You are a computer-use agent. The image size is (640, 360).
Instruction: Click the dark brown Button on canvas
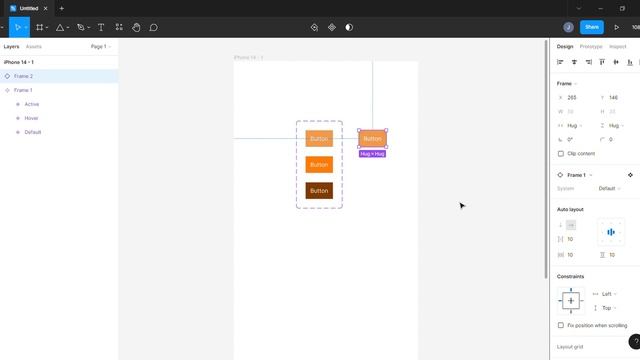319,191
